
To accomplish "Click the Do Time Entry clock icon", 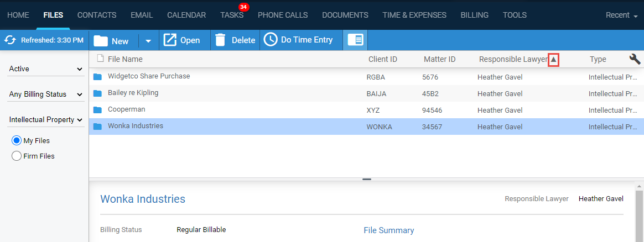I will [x=270, y=40].
